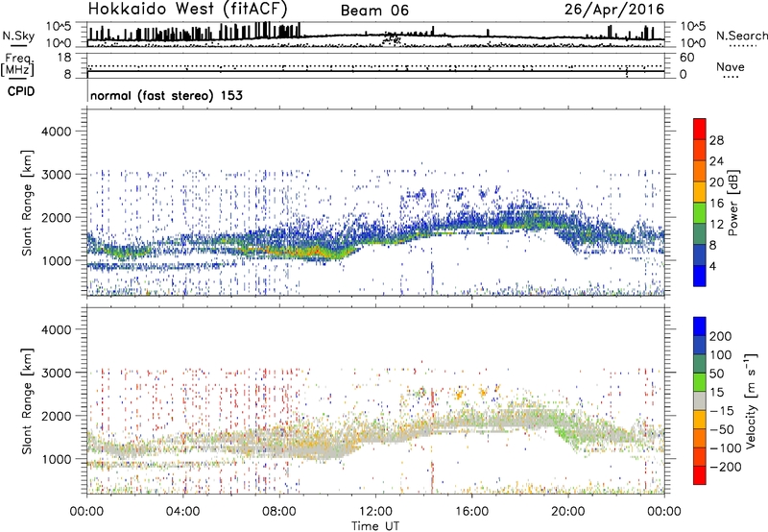This screenshot has height=532, width=768.
Task: Click the "1000" tick on Power panel
Action: (56, 260)
